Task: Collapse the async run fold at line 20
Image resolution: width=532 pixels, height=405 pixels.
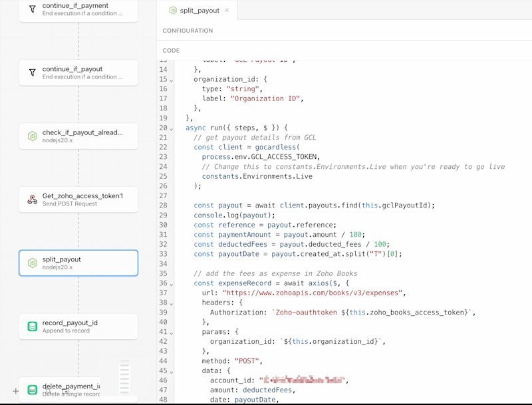Action: (x=172, y=129)
